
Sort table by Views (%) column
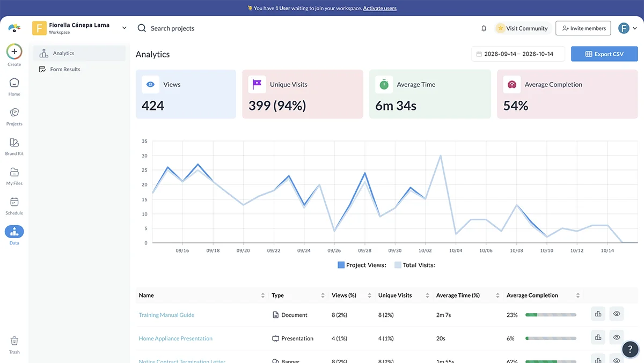(x=370, y=295)
